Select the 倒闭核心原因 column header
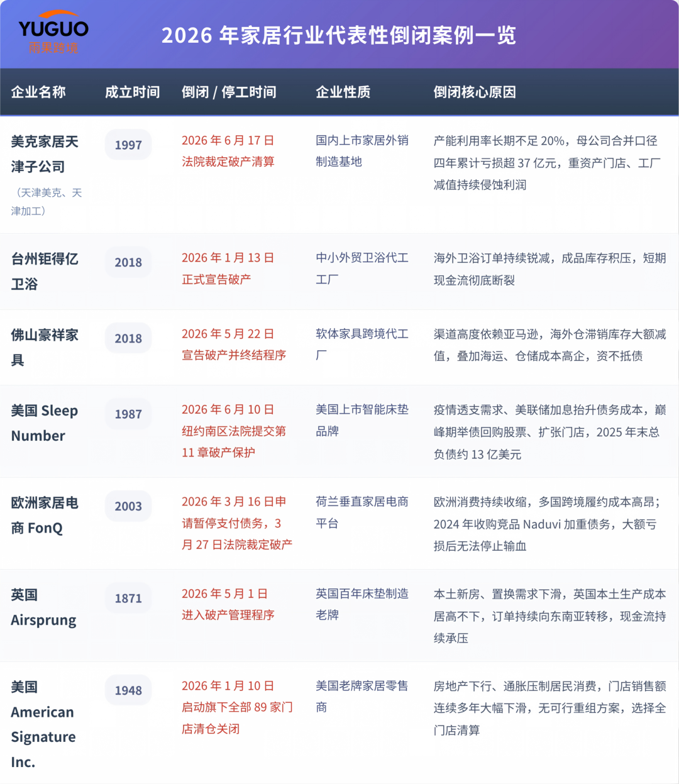 click(475, 92)
